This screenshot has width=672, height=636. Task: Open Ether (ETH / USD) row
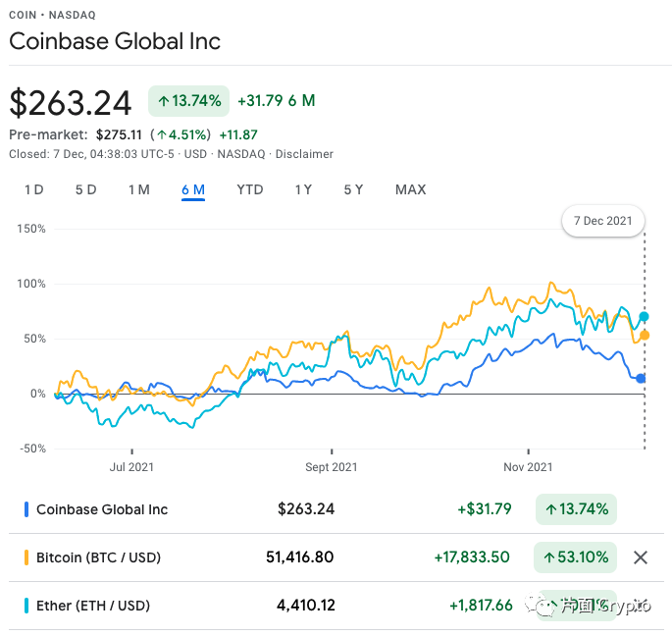coord(93,606)
